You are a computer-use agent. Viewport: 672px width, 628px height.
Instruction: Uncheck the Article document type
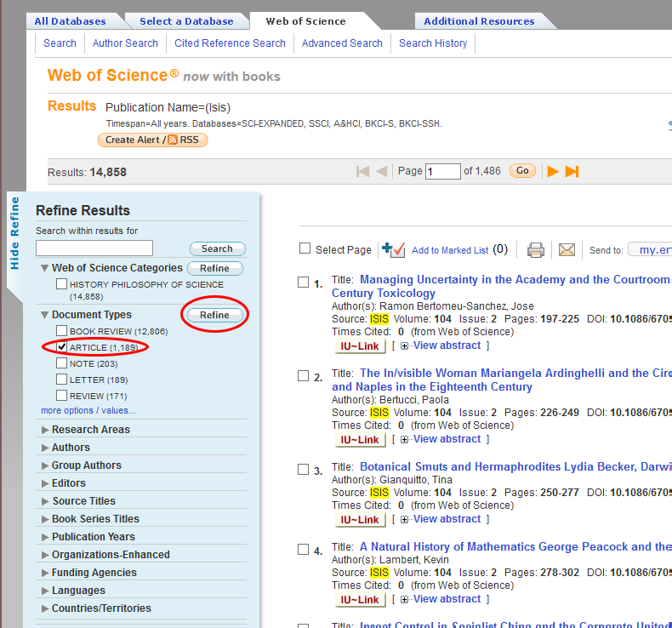62,347
